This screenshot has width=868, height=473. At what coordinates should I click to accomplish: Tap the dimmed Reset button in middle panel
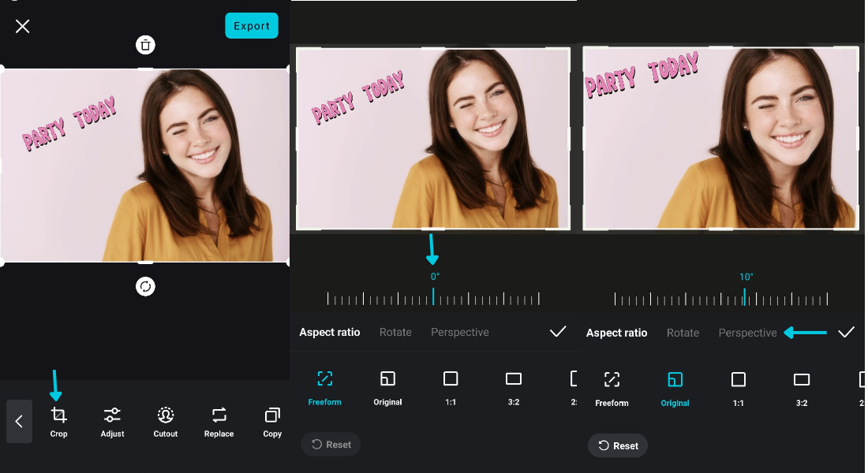[331, 445]
